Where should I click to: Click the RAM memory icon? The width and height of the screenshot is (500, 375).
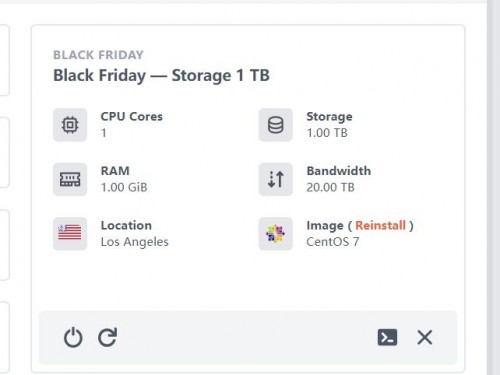(70, 179)
